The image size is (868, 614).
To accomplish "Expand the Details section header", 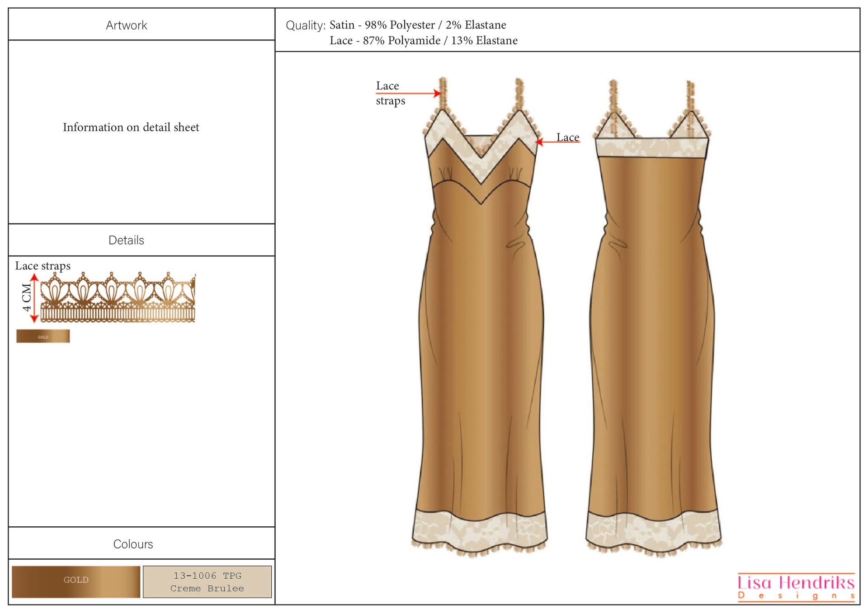I will click(127, 240).
